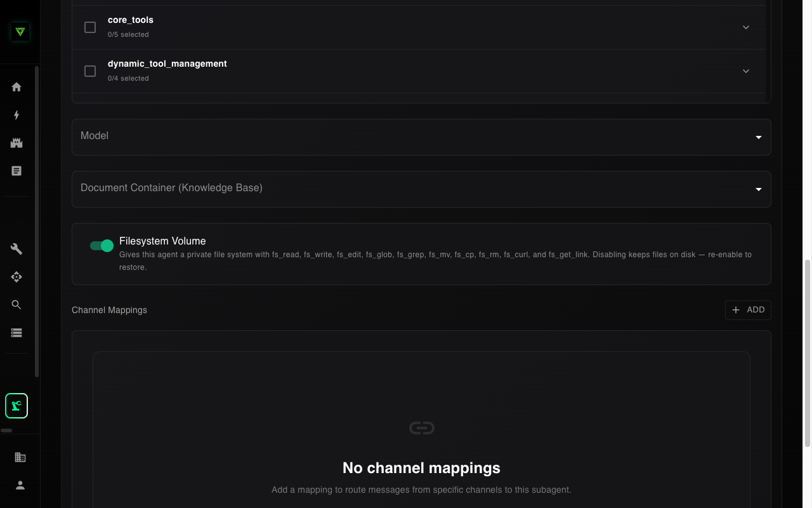Open the lightning bolt sidebar item

(x=16, y=115)
